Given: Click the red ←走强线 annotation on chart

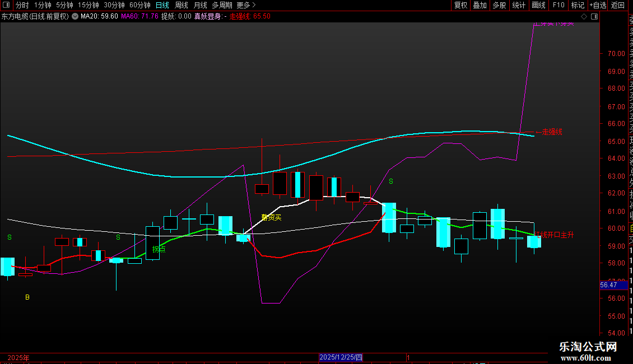Looking at the screenshot, I should click(x=548, y=132).
